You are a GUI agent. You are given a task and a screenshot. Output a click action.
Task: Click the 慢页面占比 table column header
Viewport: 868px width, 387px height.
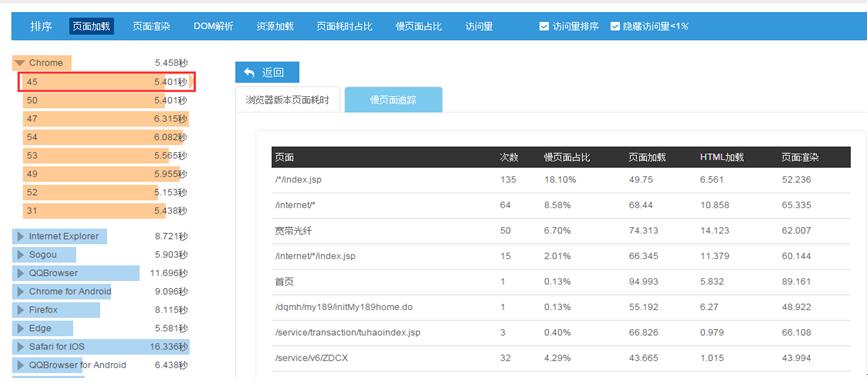click(567, 158)
